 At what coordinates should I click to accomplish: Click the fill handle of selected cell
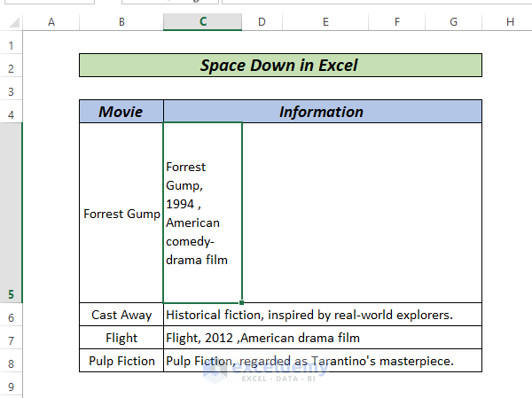coord(241,303)
